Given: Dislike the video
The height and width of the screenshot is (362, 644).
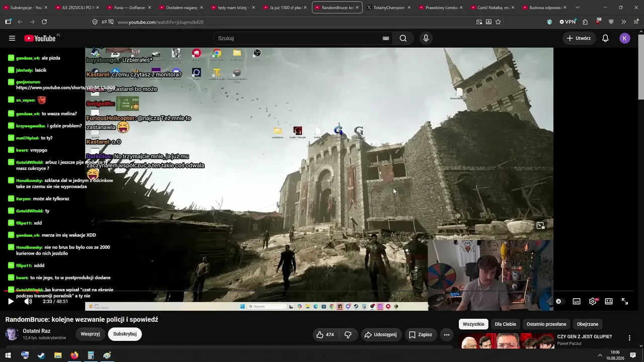Looking at the screenshot, I should [x=348, y=334].
